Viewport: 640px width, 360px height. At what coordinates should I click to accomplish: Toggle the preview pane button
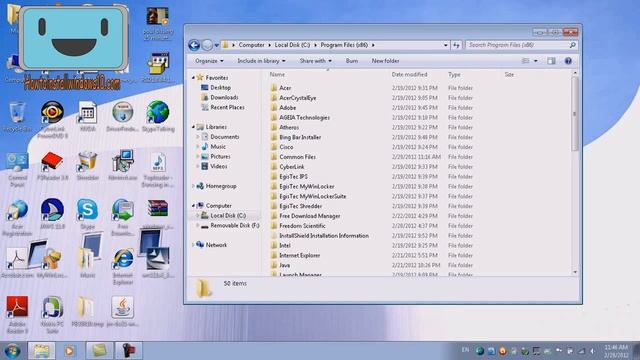click(551, 61)
